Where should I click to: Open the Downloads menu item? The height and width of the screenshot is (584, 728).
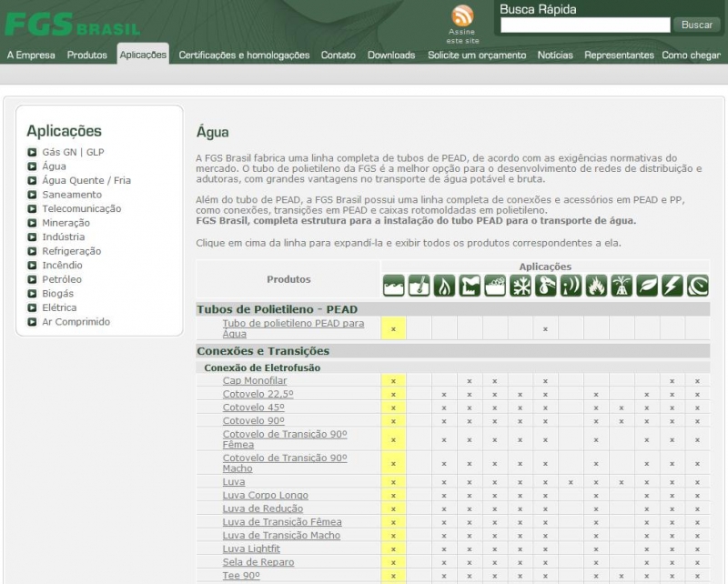pyautogui.click(x=391, y=55)
